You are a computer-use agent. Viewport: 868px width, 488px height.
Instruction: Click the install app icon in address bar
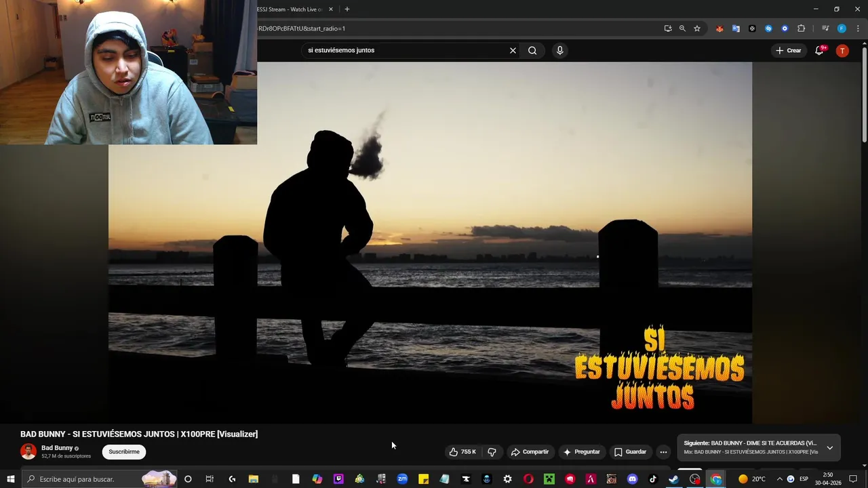(x=668, y=28)
